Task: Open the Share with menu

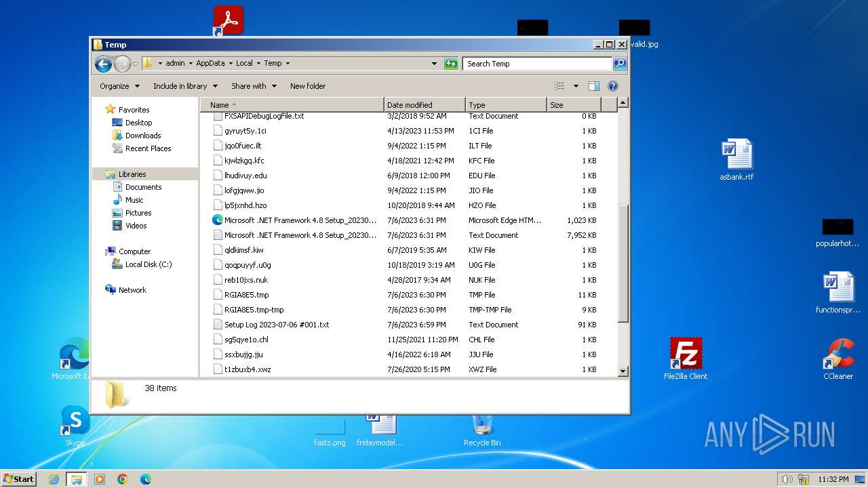Action: click(254, 86)
